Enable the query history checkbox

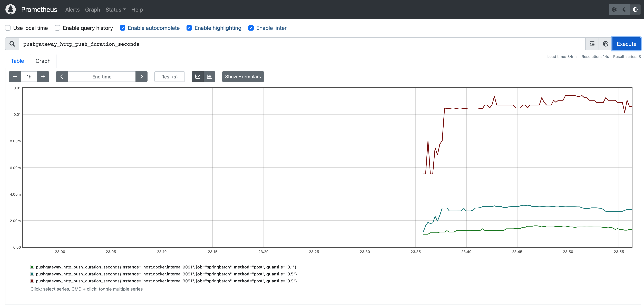[x=57, y=28]
